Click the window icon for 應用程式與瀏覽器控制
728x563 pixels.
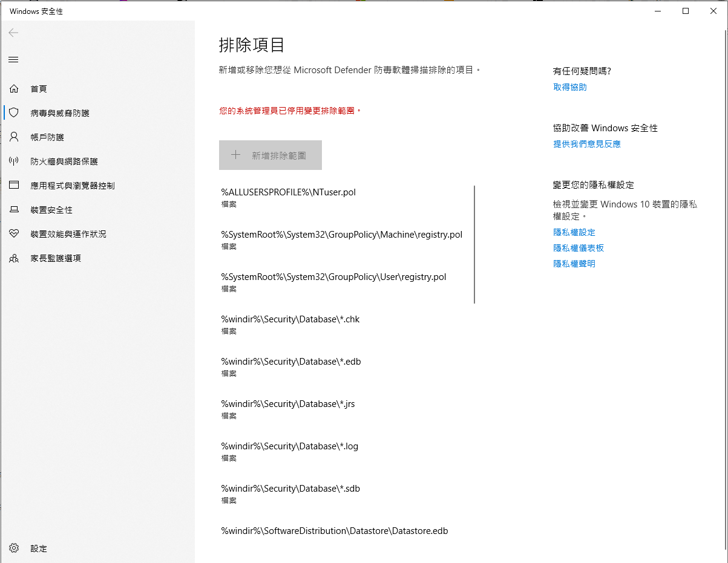click(x=14, y=186)
